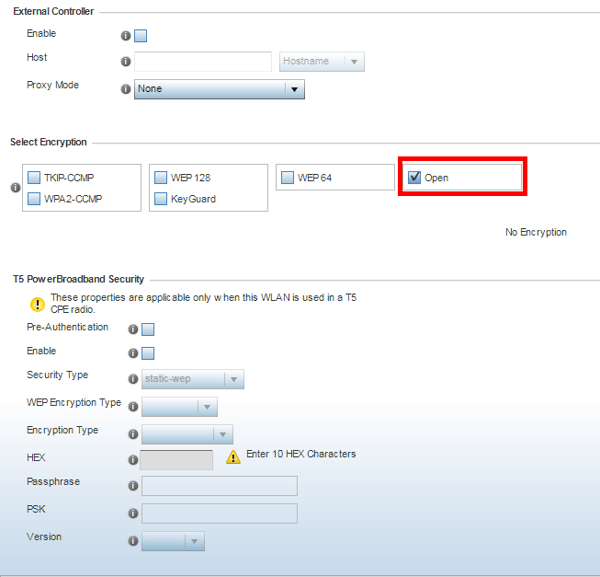Click the info icon next to Pre-Authentication
Image resolution: width=600 pixels, height=577 pixels.
tap(133, 329)
